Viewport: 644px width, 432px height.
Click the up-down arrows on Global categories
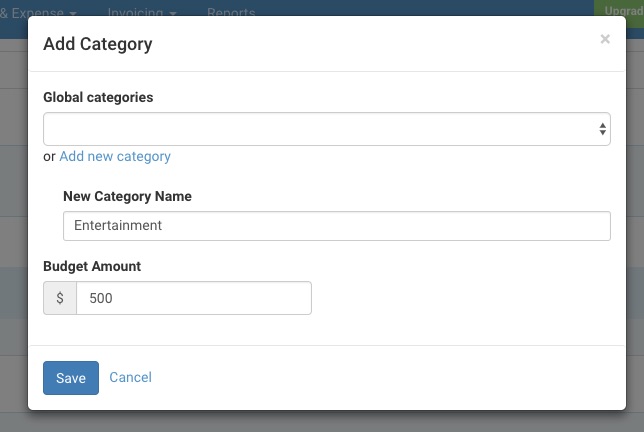[x=602, y=129]
